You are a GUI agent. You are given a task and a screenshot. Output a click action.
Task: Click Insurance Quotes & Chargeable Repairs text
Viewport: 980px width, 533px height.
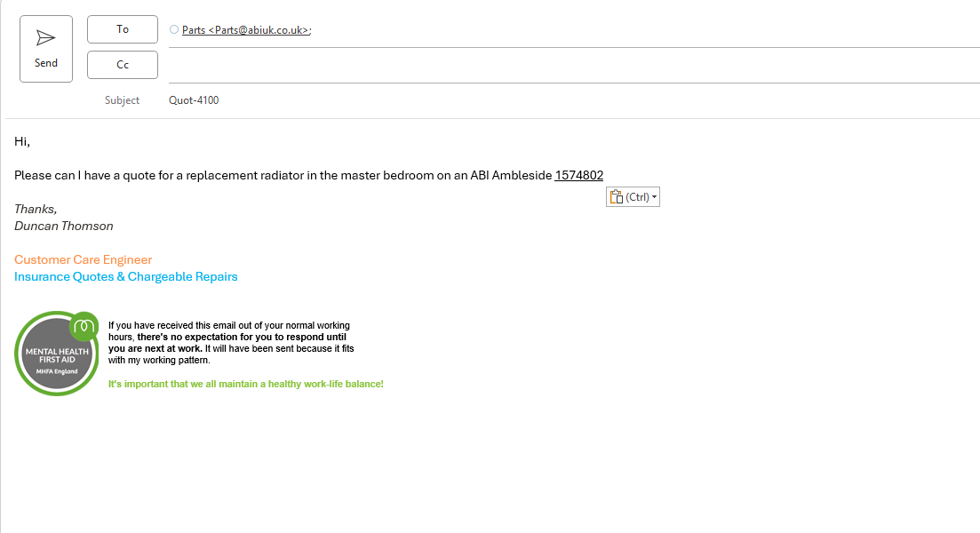tap(125, 277)
